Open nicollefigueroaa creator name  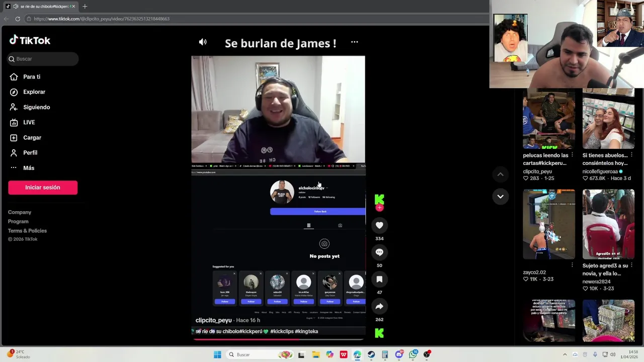600,171
